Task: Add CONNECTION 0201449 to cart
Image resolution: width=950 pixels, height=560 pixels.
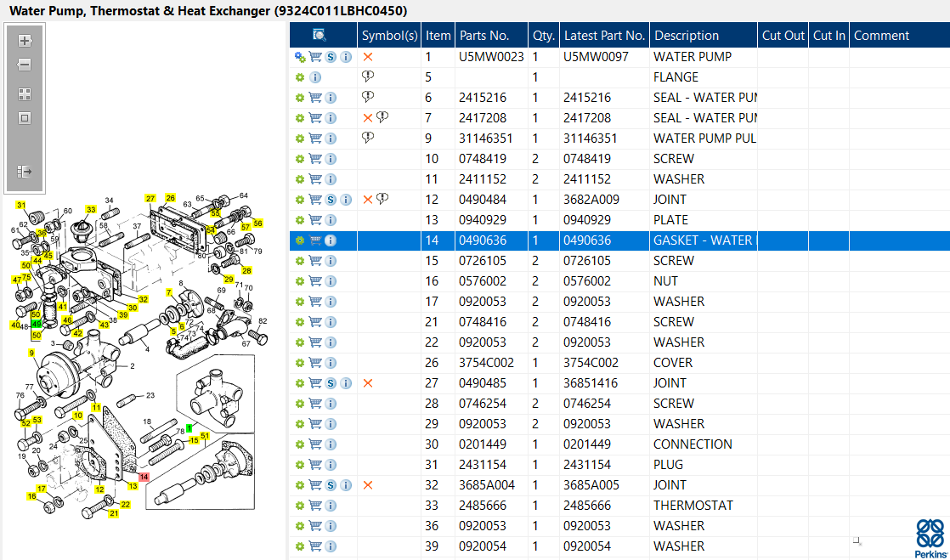Action: 315,444
